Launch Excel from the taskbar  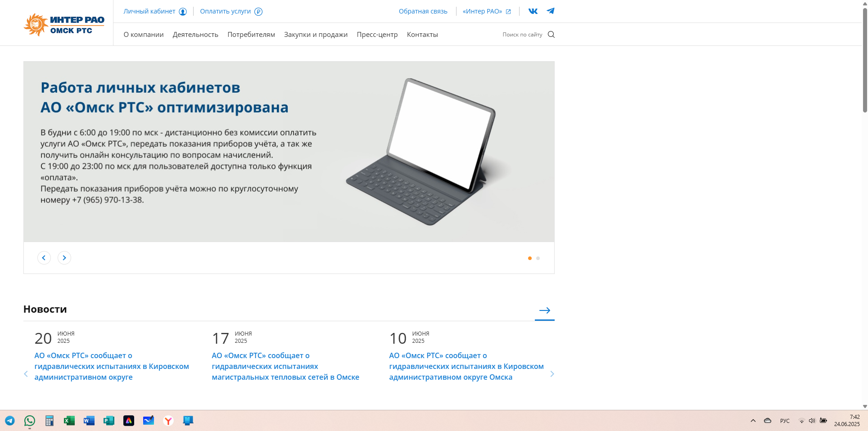[x=69, y=421]
